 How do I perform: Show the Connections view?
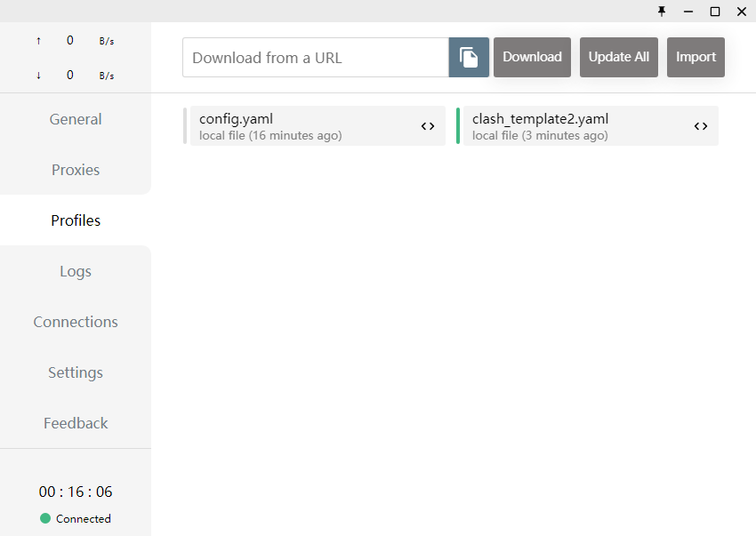click(76, 322)
